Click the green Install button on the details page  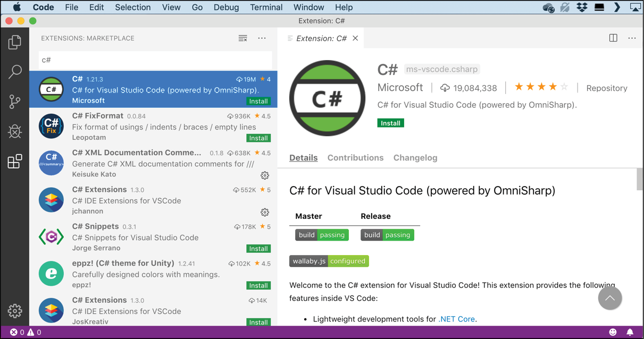pos(391,123)
